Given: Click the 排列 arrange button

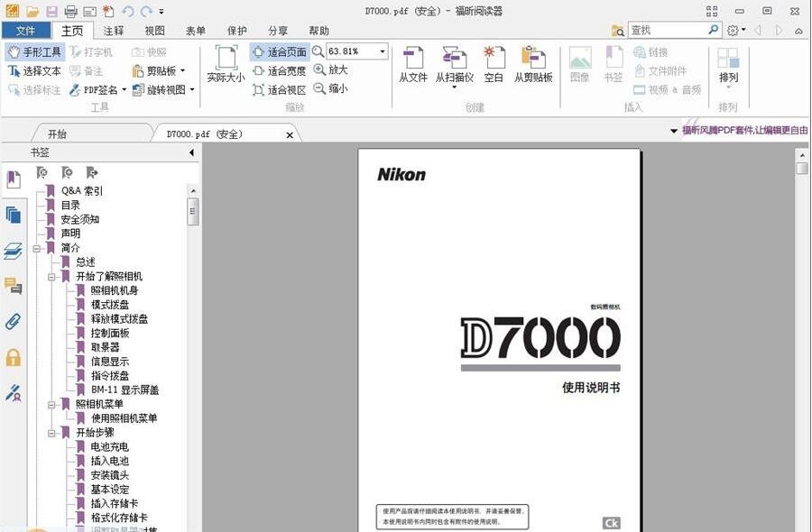Looking at the screenshot, I should [x=728, y=72].
